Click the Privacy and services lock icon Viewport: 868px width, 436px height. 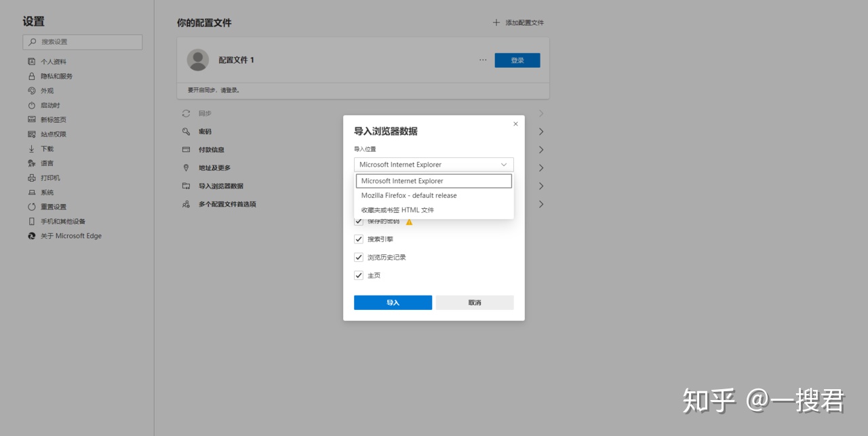(x=31, y=77)
